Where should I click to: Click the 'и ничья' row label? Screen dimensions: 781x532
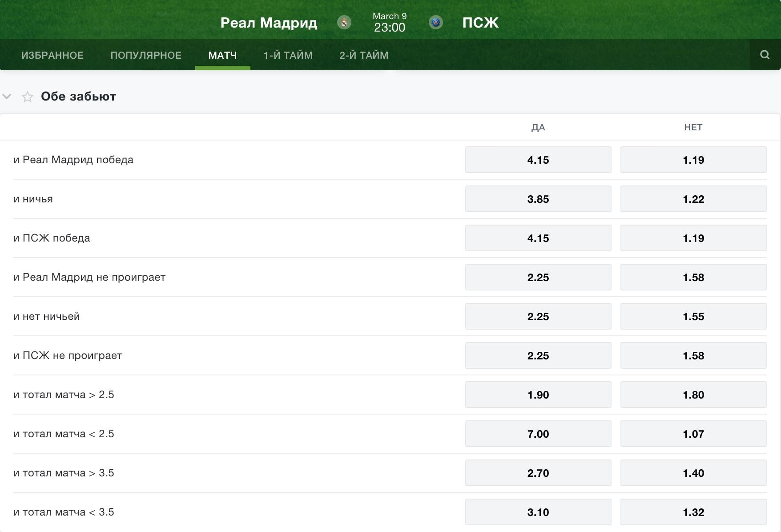(x=33, y=199)
